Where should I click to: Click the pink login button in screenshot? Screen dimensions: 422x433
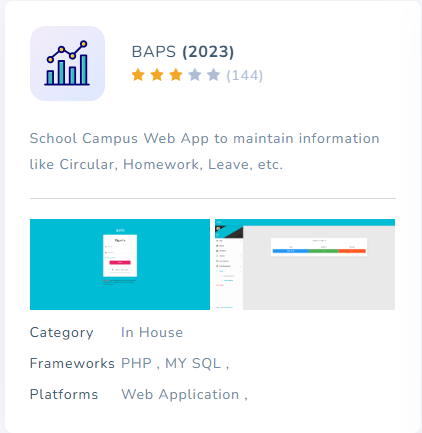click(120, 262)
